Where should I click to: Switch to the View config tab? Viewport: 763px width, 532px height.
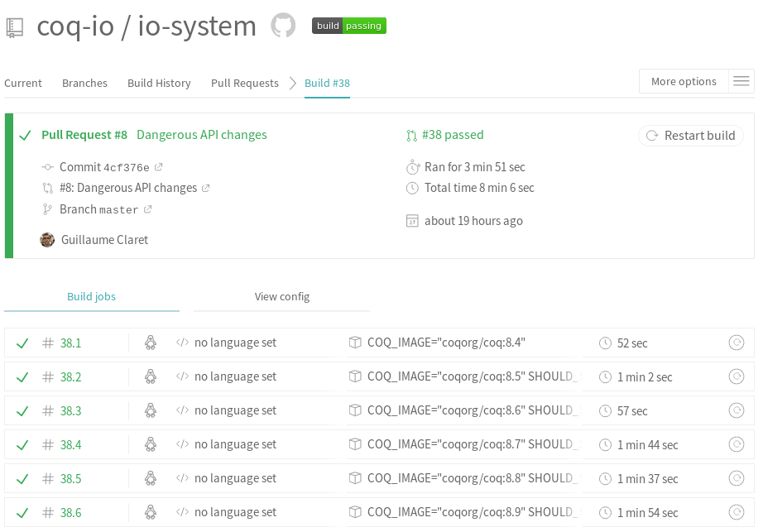pos(281,297)
